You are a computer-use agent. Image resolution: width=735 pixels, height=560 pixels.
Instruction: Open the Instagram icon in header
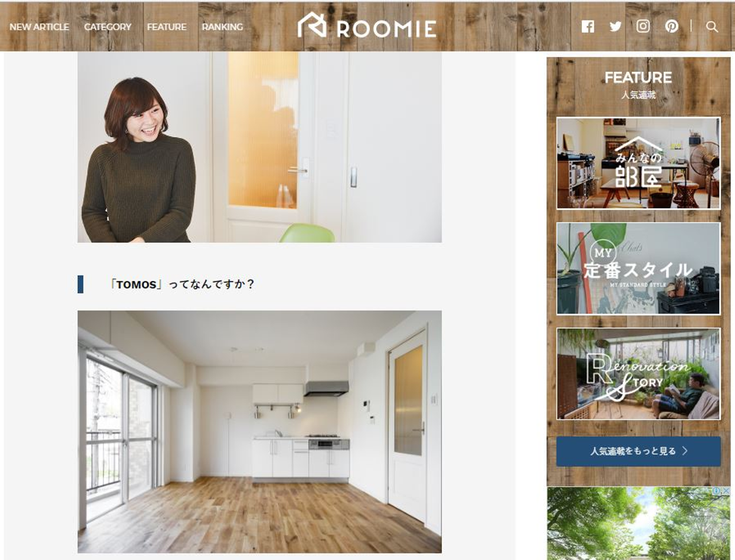643,27
